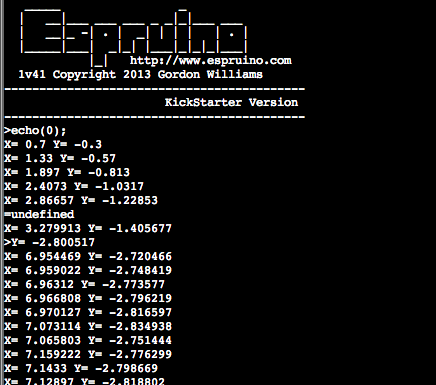Click the line X= 7.159222 Y= -2.776299
436x385 pixels.
pos(88,355)
